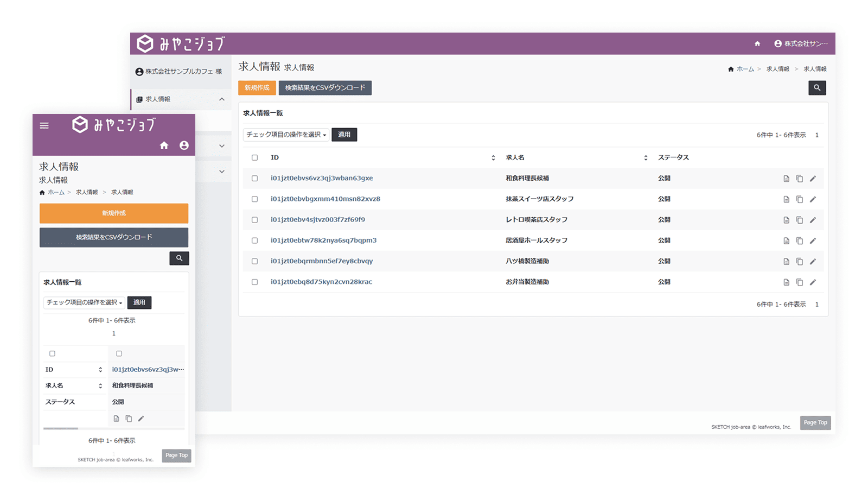Open job link i01jzt0ebq8d75kyn2cvn28krac
This screenshot has width=868, height=500.
point(321,282)
